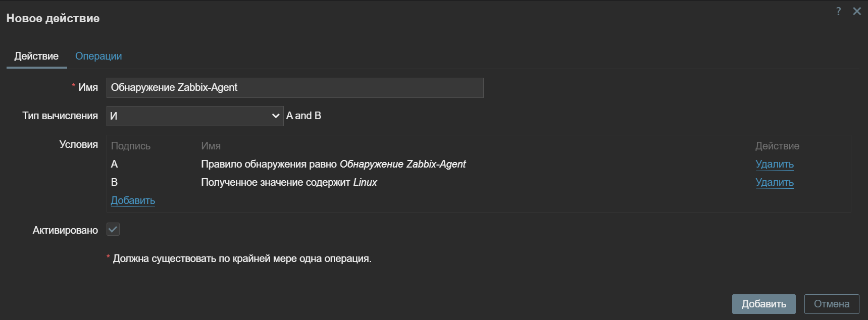The image size is (868, 320).
Task: Click the Подпись column header
Action: click(131, 146)
